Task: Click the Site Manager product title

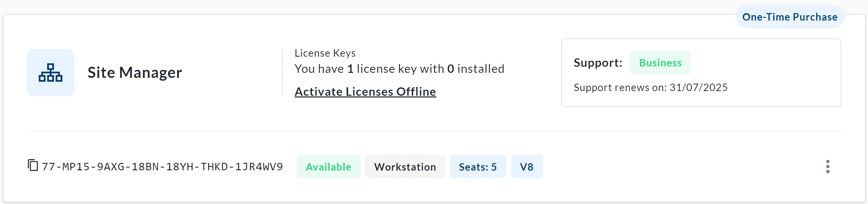Action: (x=135, y=72)
